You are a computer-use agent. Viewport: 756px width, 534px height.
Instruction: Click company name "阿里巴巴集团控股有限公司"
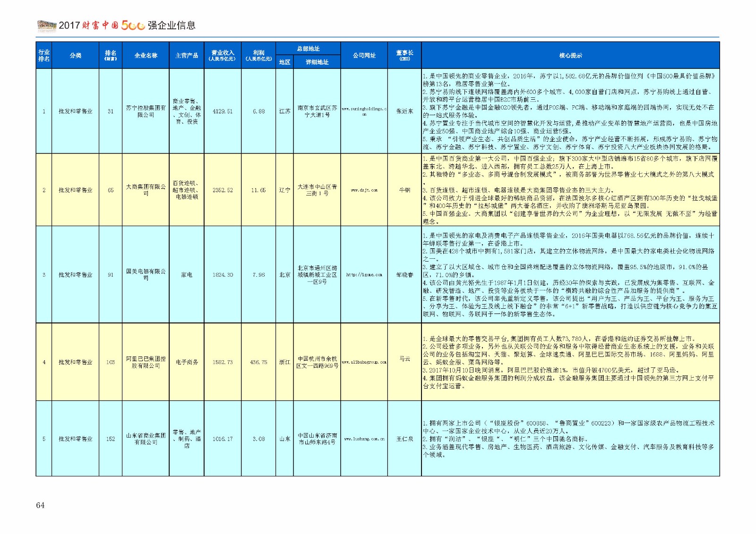click(146, 362)
